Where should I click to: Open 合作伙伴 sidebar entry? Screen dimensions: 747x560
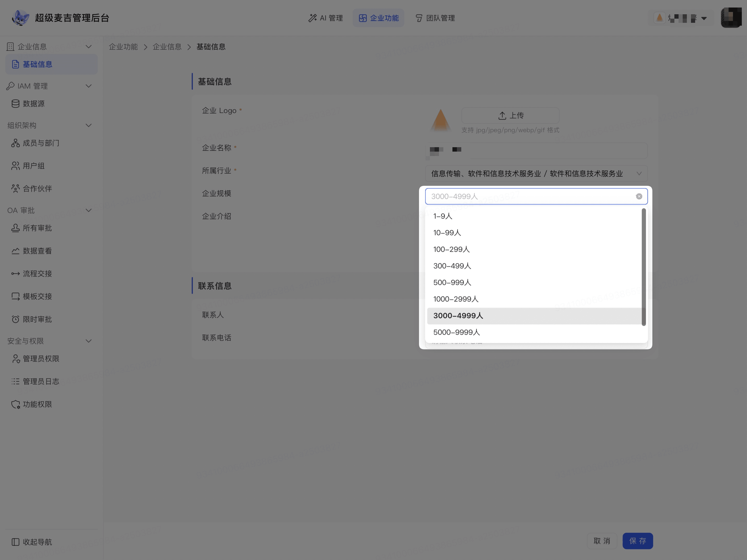point(51,189)
